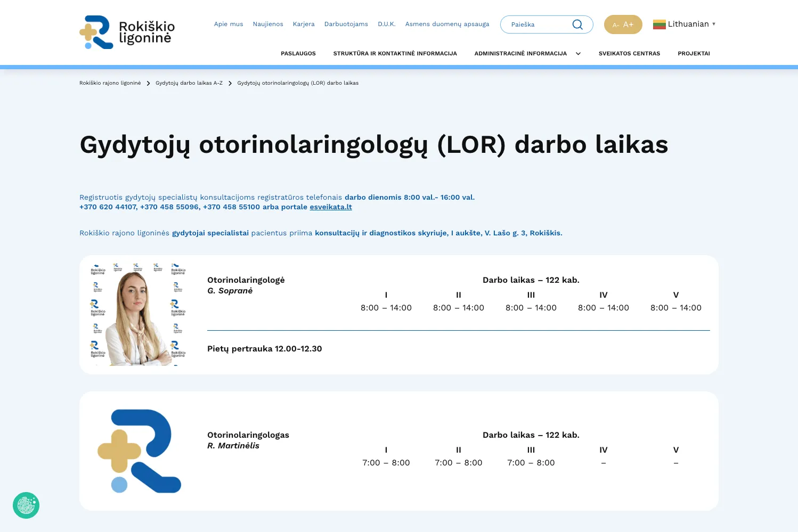Click the Lithuanian flag icon
The width and height of the screenshot is (798, 532).
(659, 23)
